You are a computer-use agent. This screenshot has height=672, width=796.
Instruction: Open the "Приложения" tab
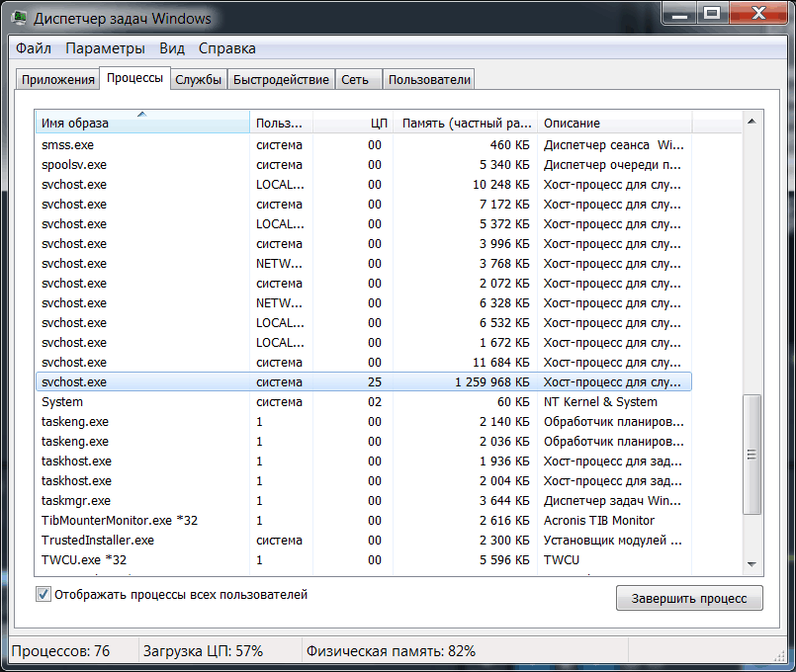(x=57, y=80)
